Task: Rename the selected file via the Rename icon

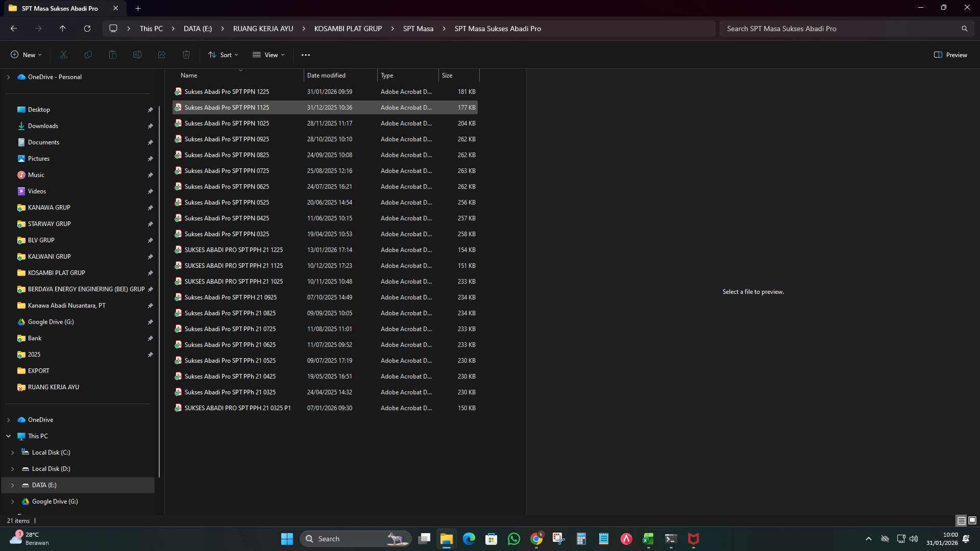Action: click(x=137, y=55)
